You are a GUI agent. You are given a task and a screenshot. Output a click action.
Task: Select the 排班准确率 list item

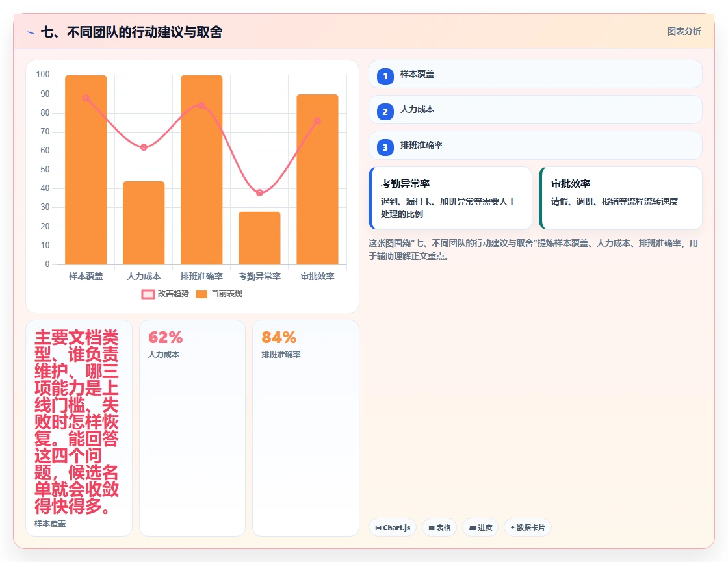point(535,146)
